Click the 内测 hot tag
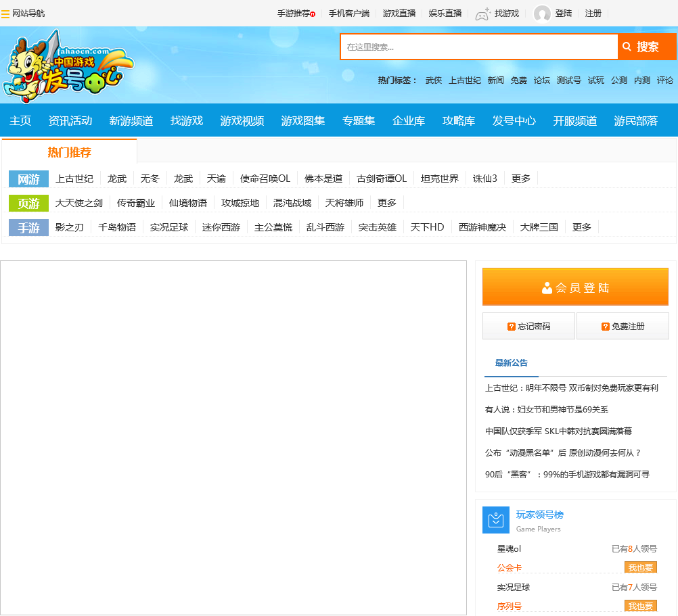678x616 pixels. (x=642, y=80)
